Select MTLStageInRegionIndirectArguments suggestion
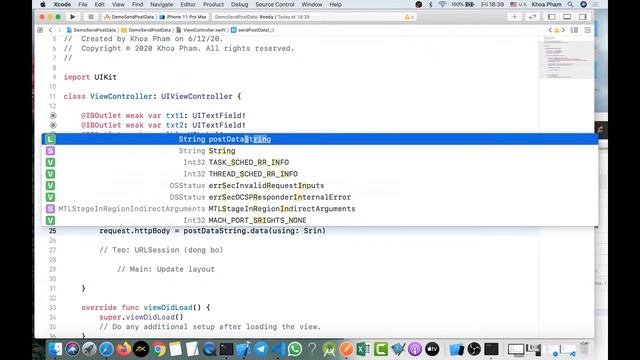 pyautogui.click(x=320, y=209)
